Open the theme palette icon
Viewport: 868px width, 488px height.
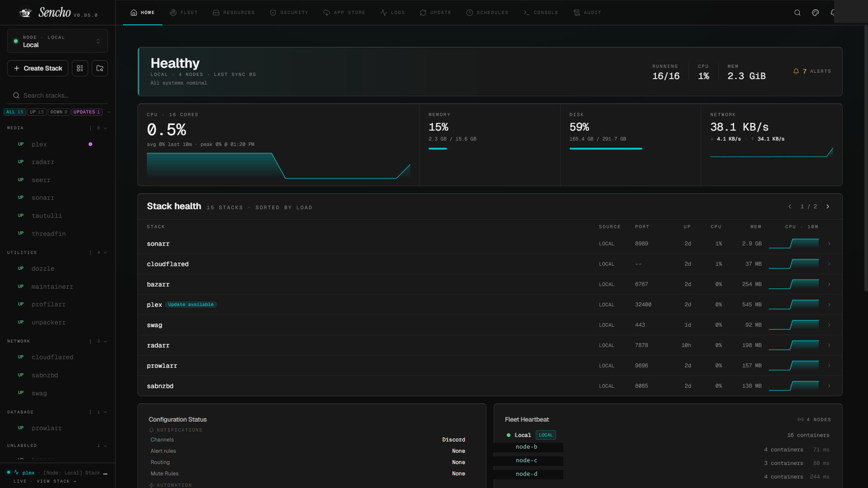coord(816,13)
